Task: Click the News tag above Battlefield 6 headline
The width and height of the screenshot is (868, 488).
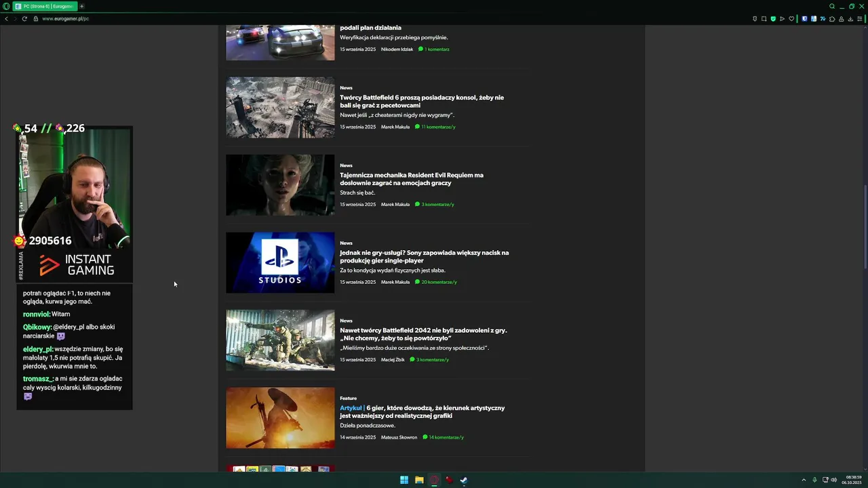Action: (x=346, y=87)
